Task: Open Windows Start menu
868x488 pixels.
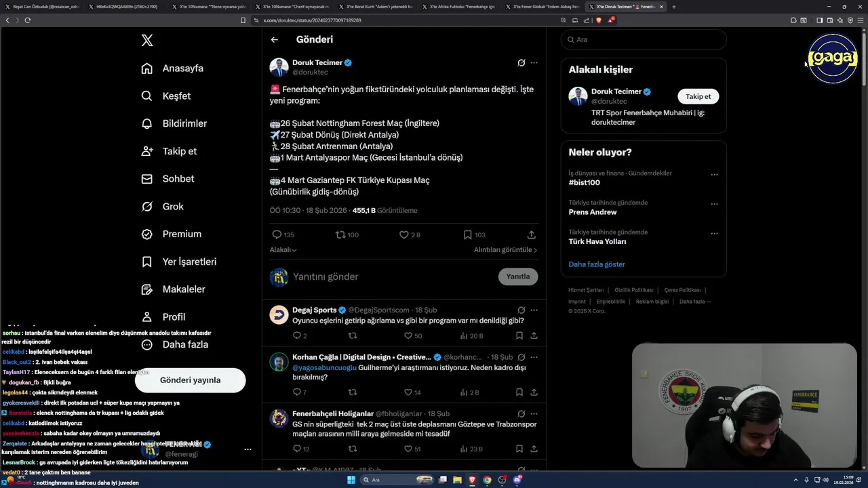Action: 351,480
